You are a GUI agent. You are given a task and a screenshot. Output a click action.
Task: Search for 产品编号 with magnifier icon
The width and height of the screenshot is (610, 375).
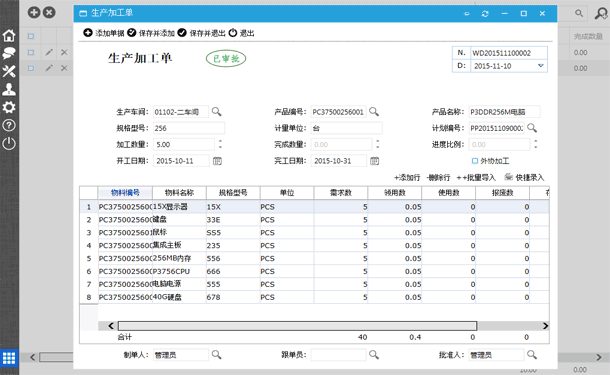click(374, 112)
